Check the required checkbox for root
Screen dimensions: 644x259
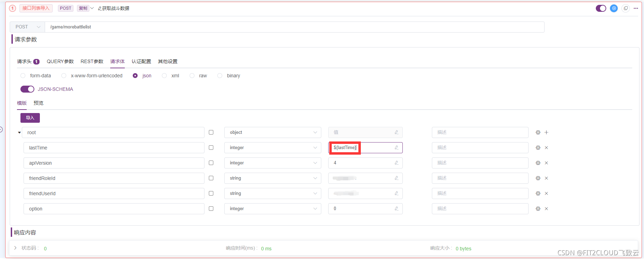coord(211,132)
